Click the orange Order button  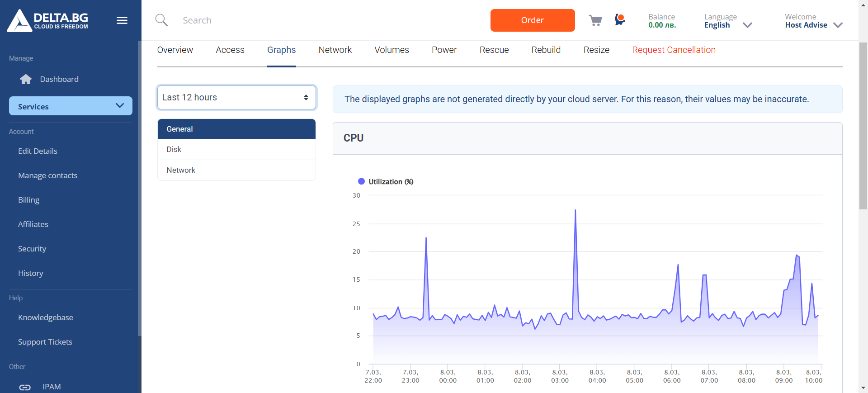[533, 20]
